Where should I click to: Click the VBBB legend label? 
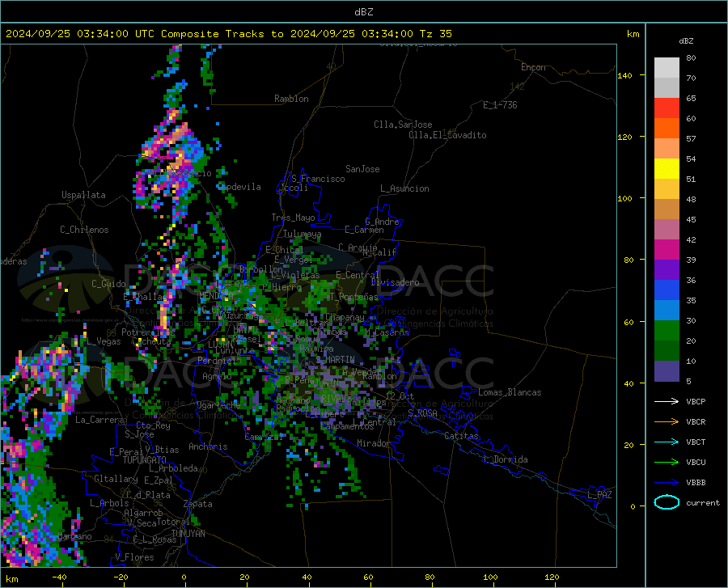coord(696,483)
